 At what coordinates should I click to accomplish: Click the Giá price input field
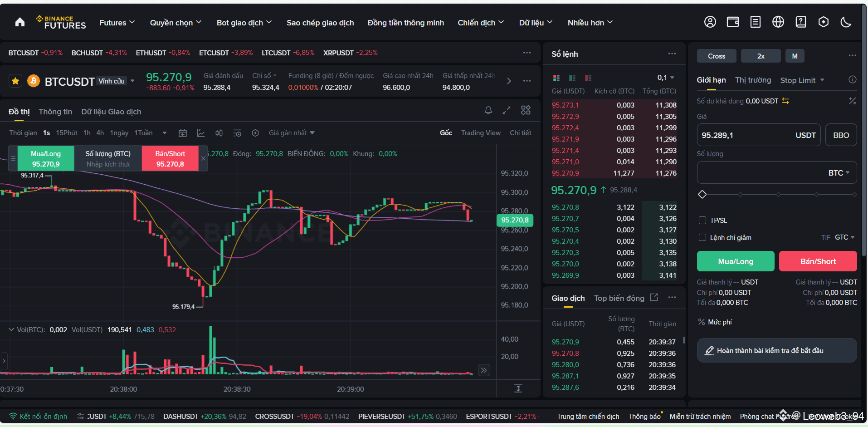coord(759,135)
